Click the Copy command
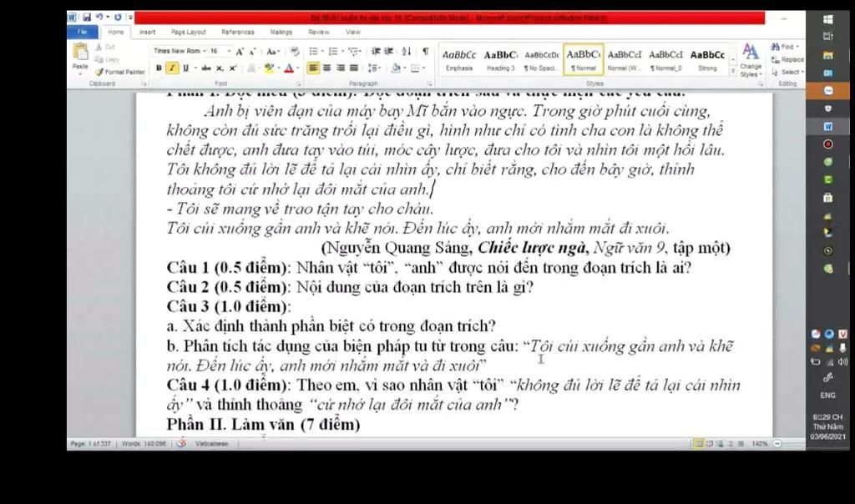855x504 pixels. coord(107,59)
